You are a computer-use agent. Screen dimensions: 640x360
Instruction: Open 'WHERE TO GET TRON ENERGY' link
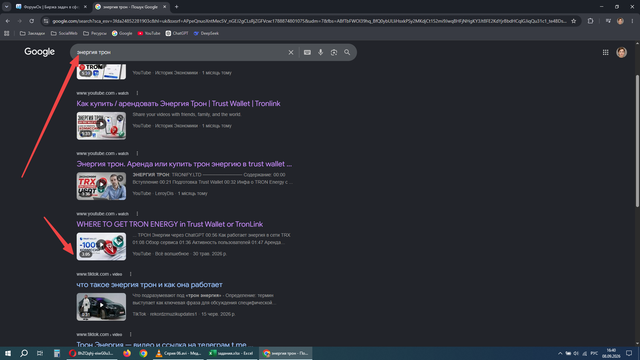point(169,224)
